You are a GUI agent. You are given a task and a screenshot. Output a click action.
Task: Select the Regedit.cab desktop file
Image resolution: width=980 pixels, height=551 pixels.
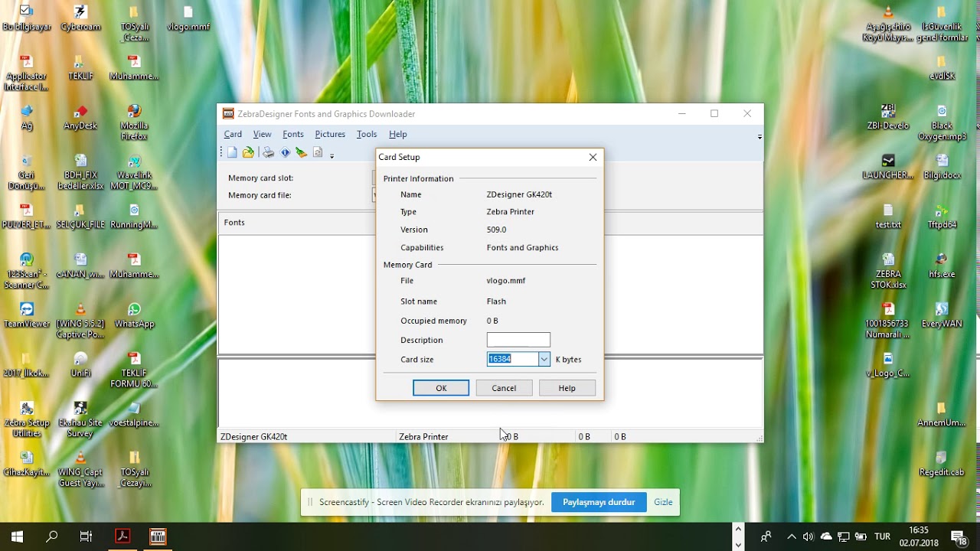tap(942, 464)
